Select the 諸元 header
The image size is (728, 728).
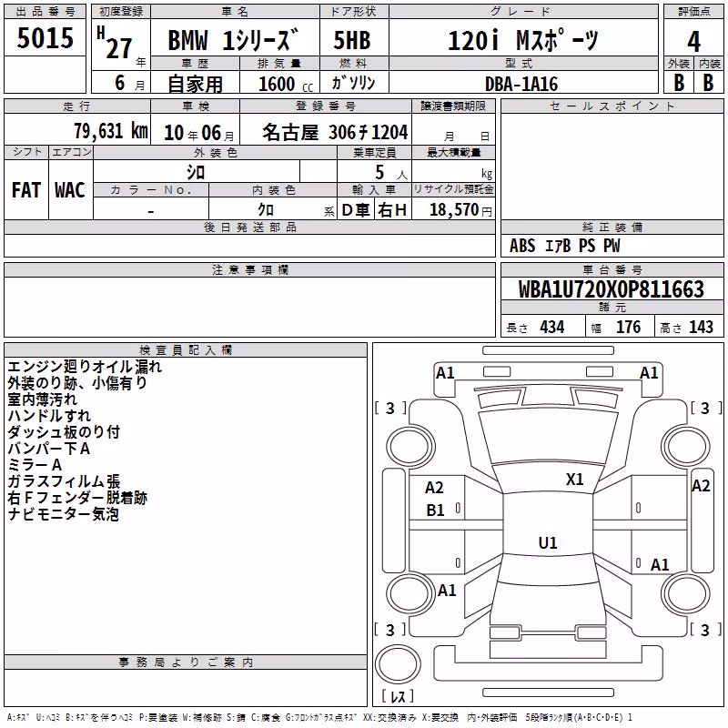(x=612, y=307)
